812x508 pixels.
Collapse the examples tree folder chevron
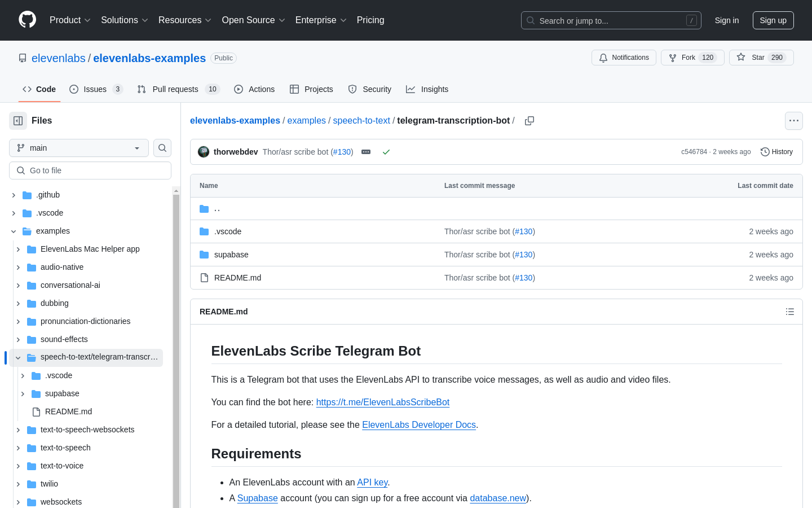point(14,231)
